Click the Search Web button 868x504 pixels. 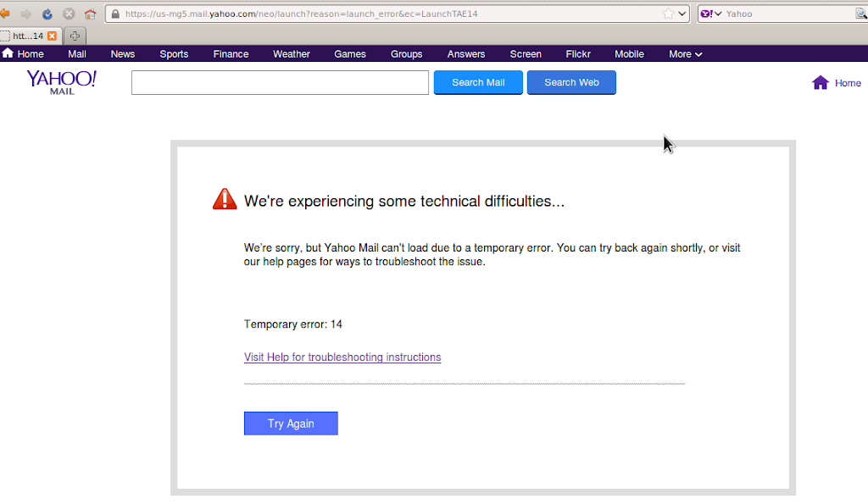click(571, 82)
